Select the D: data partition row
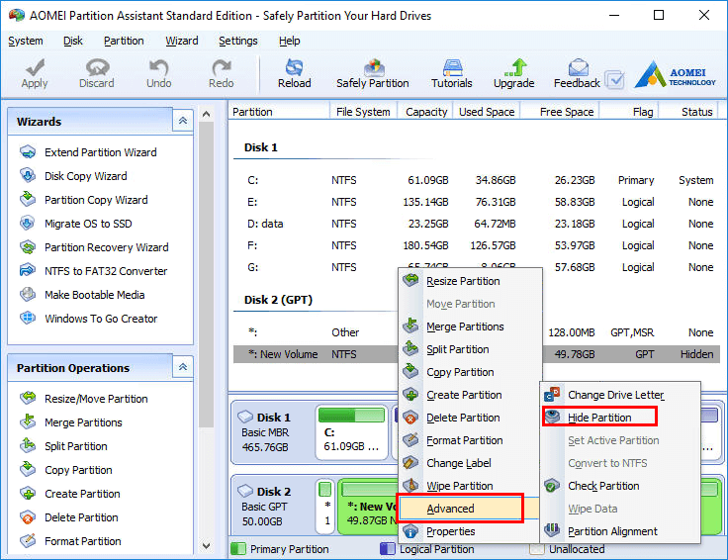The width and height of the screenshot is (728, 560). (477, 224)
